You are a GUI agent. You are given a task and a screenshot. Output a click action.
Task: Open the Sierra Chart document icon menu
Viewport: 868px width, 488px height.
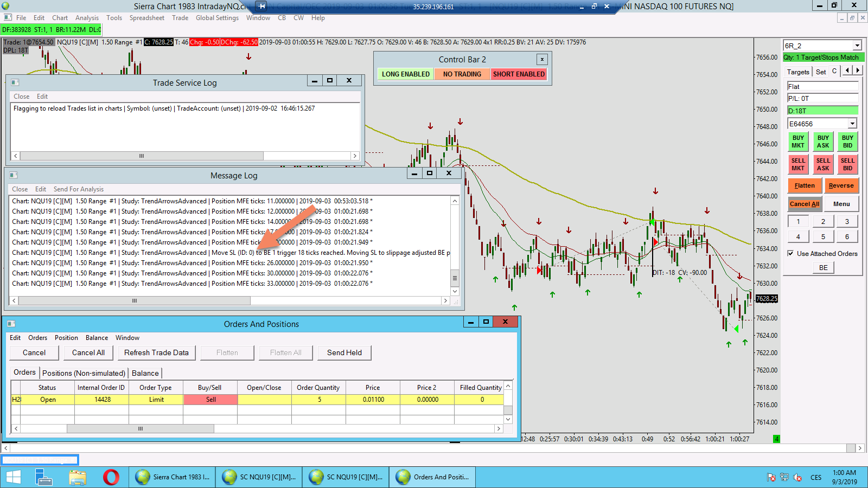8,18
